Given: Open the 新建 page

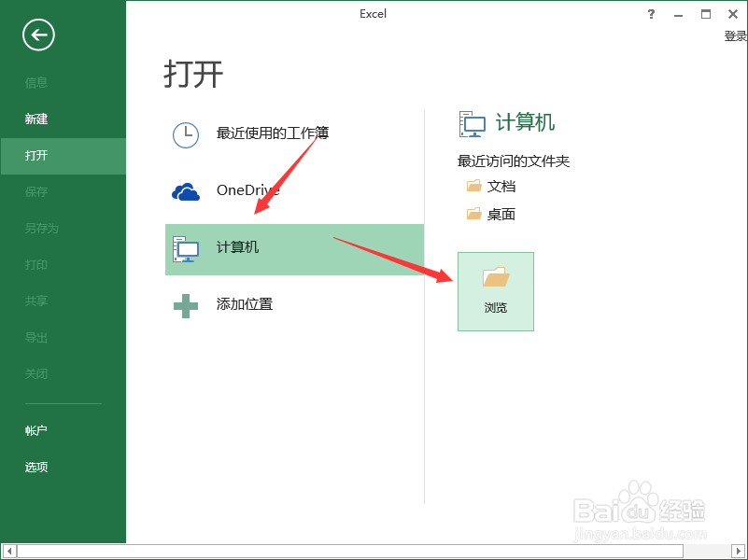Looking at the screenshot, I should [x=35, y=119].
